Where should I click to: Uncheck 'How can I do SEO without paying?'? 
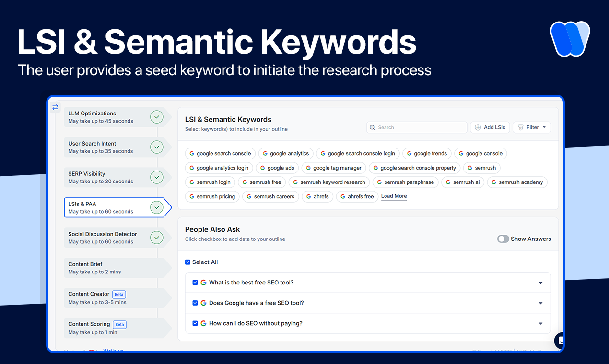click(x=195, y=323)
